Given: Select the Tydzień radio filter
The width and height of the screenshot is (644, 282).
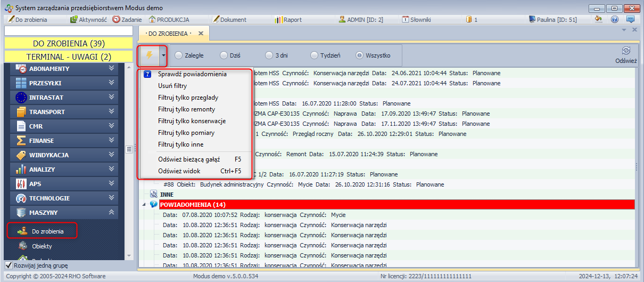Looking at the screenshot, I should click(x=313, y=55).
